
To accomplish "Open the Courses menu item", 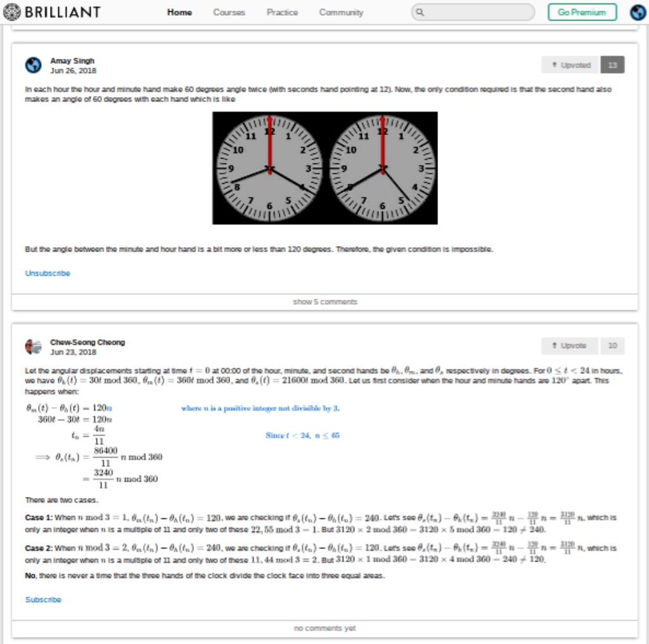I will click(229, 12).
